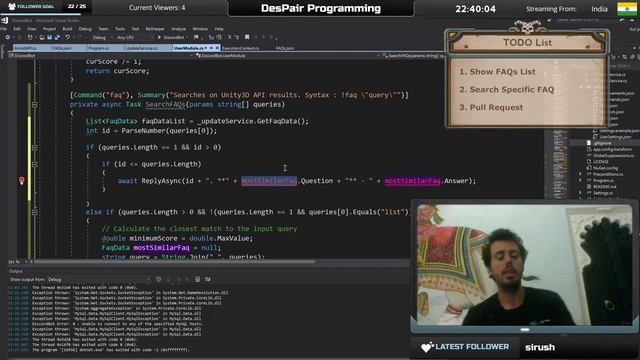The height and width of the screenshot is (360, 640).
Task: Close the UserModule.cs tab
Action: 217,48
